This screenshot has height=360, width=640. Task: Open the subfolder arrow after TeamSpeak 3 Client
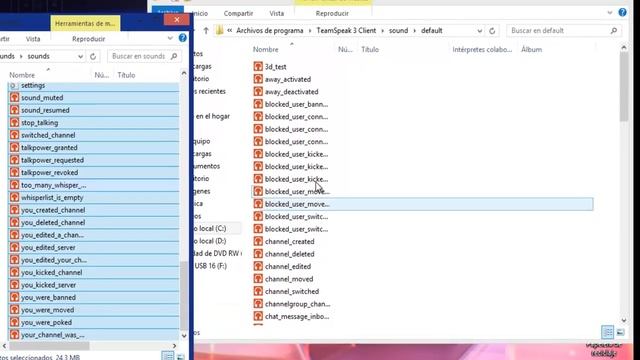(383, 31)
